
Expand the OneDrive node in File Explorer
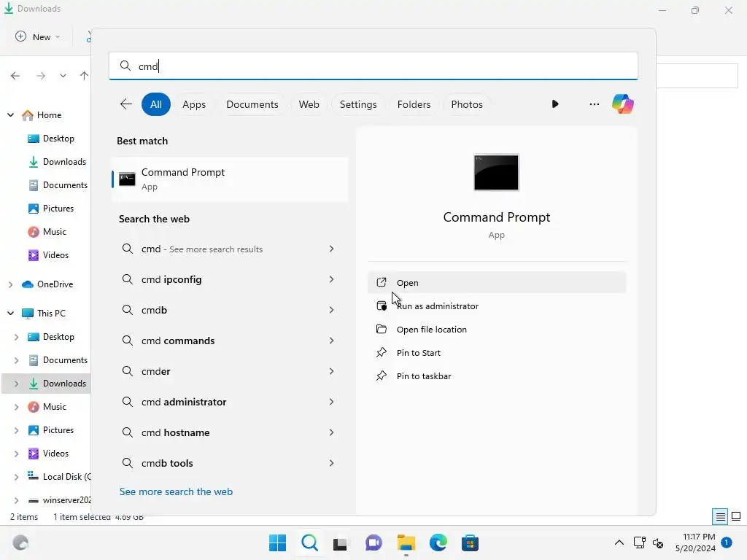(10, 284)
